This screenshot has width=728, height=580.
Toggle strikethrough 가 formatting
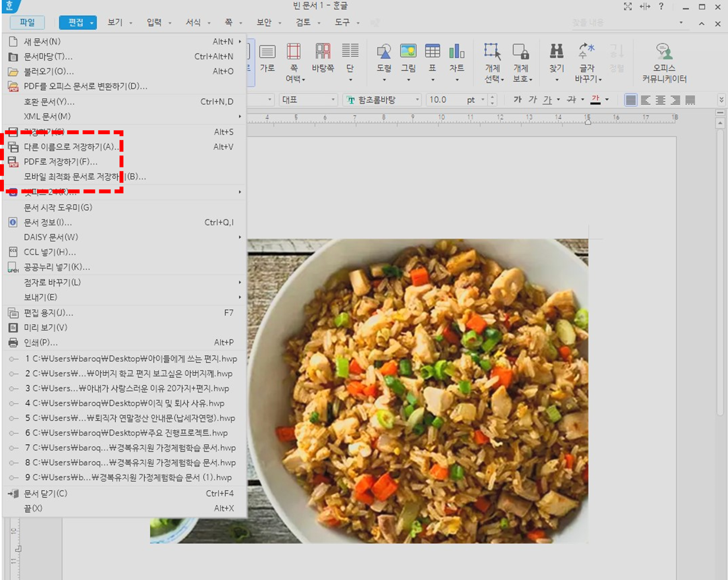571,100
